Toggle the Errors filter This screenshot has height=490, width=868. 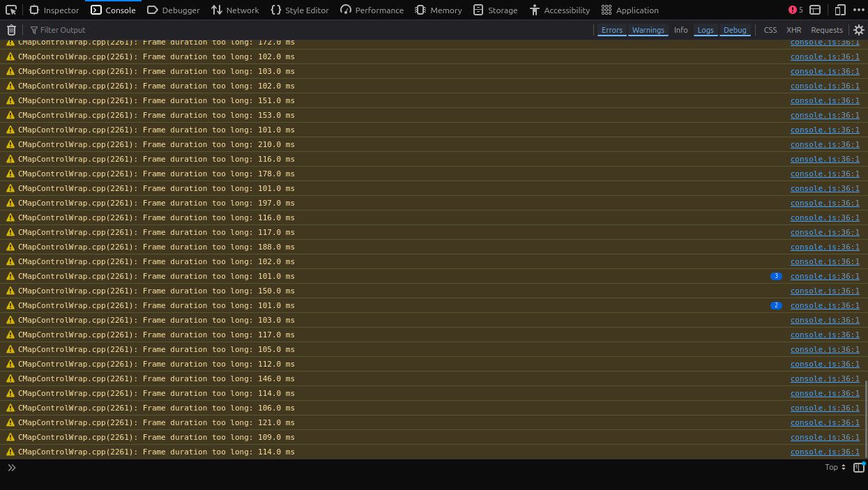(612, 30)
